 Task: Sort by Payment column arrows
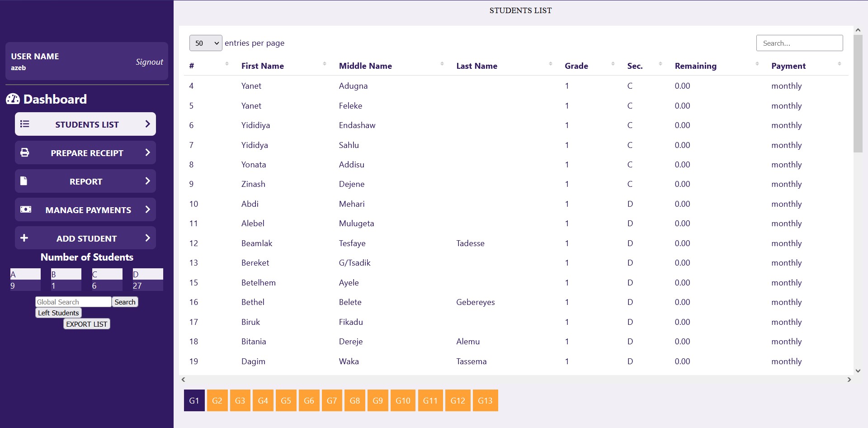pyautogui.click(x=839, y=64)
